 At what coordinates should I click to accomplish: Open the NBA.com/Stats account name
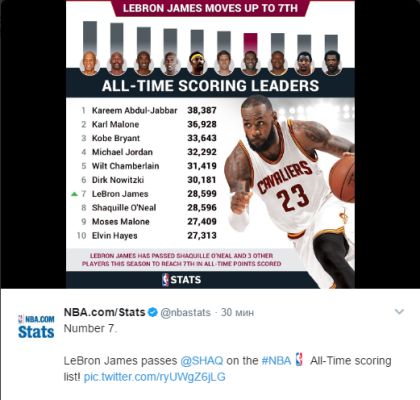104,312
